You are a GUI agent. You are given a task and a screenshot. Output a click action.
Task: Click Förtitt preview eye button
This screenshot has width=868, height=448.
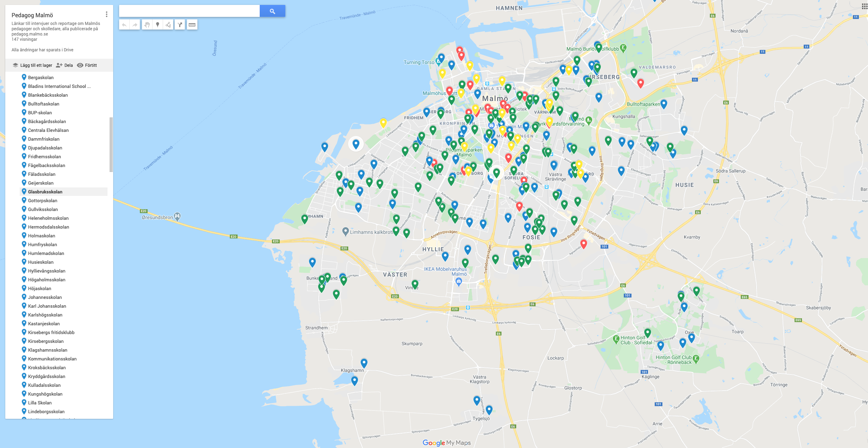(87, 65)
